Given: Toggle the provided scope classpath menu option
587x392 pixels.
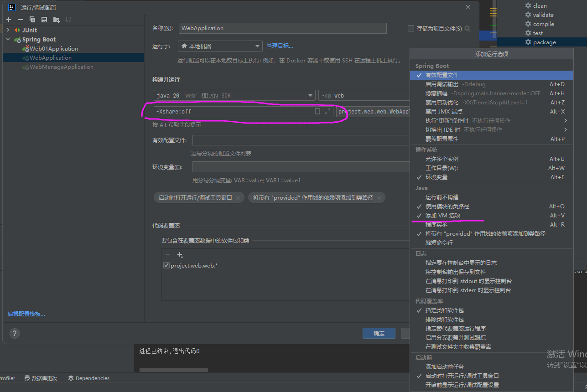Looking at the screenshot, I should point(492,234).
